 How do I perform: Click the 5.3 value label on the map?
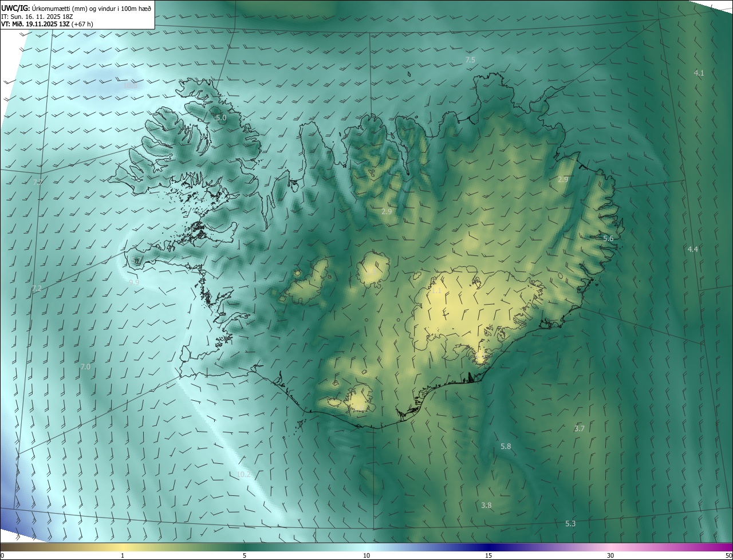[570, 523]
